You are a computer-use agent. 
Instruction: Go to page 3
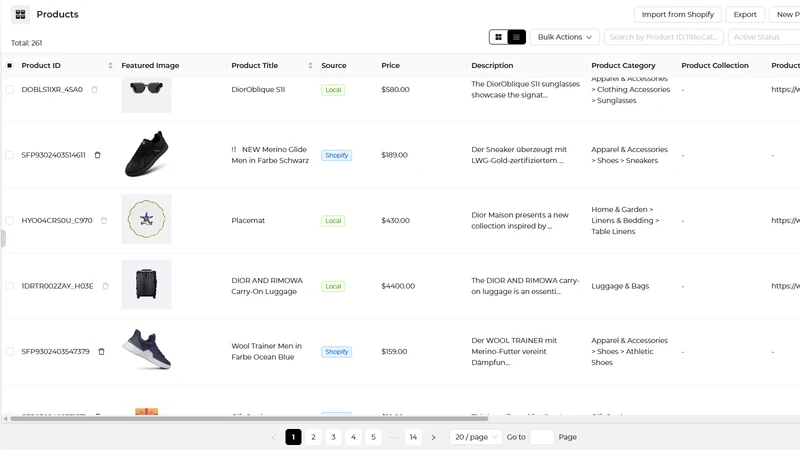[333, 437]
